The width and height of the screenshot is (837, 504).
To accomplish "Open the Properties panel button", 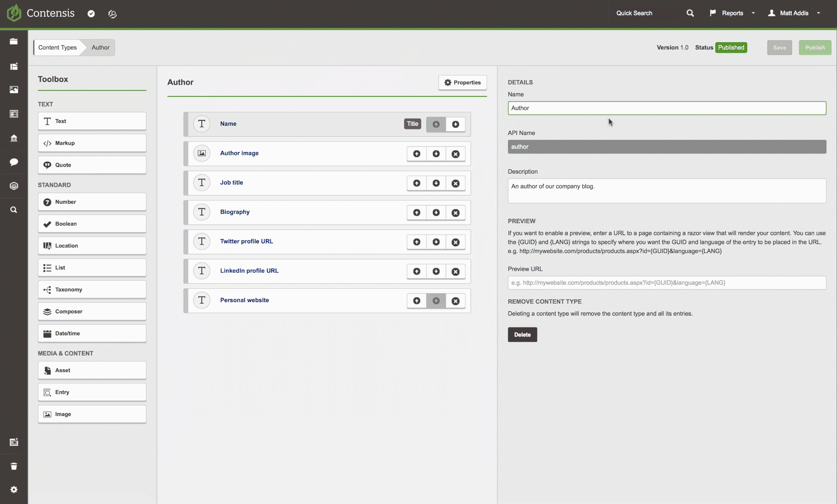I will [463, 82].
